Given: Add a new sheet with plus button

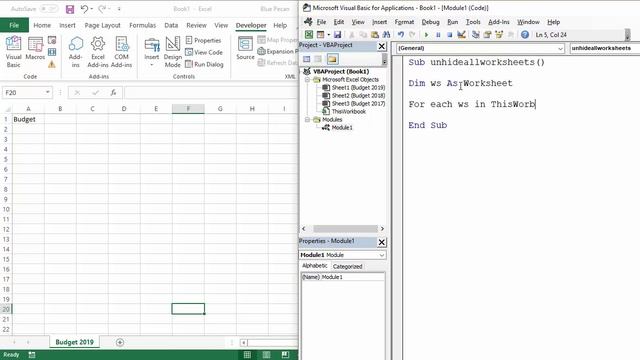Looking at the screenshot, I should pyautogui.click(x=120, y=342).
